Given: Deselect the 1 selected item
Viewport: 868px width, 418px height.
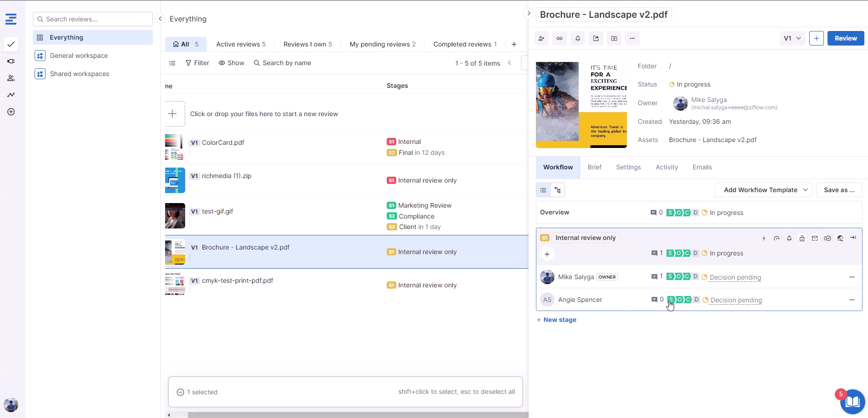Looking at the screenshot, I should coord(180,392).
